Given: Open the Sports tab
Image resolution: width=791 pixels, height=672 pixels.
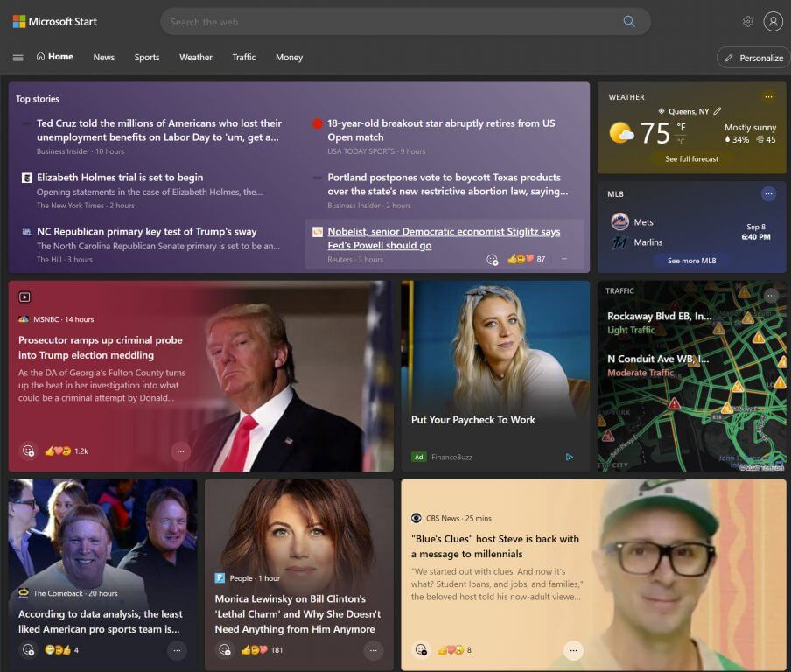Looking at the screenshot, I should click(x=147, y=58).
